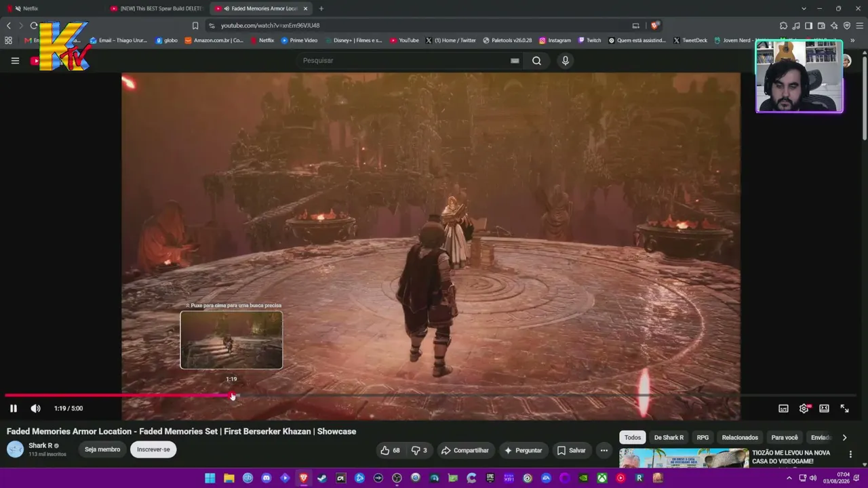Open the video player settings gear
Viewport: 868px width, 488px height.
pyautogui.click(x=804, y=409)
